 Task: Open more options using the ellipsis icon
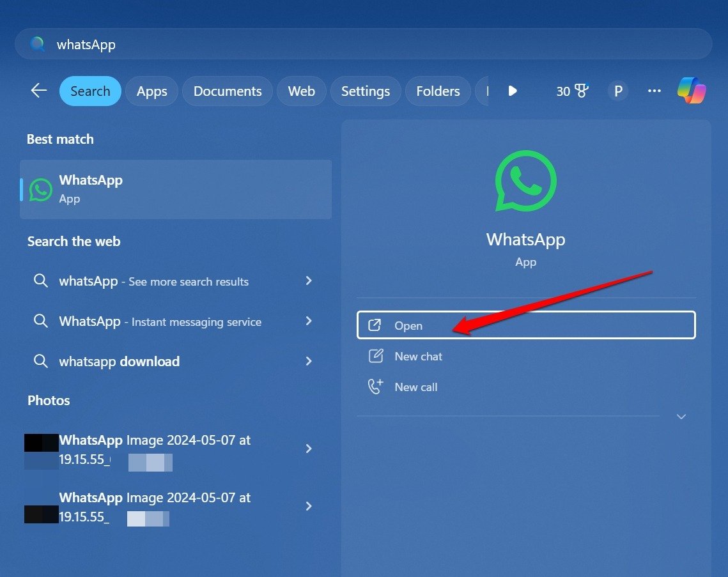tap(654, 91)
